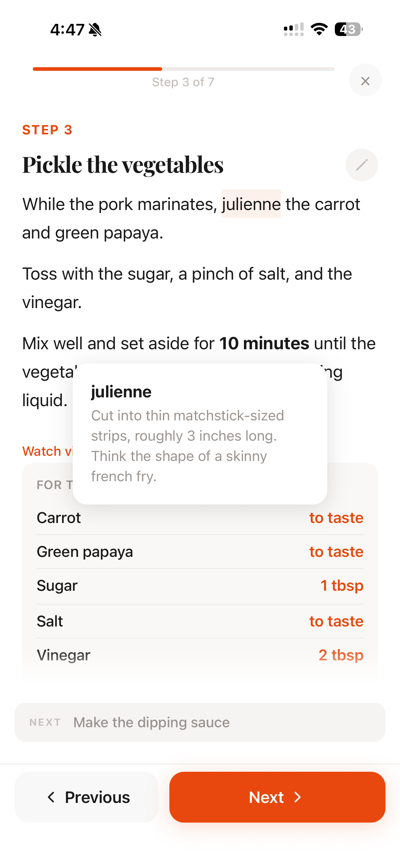This screenshot has width=400, height=868.
Task: Tap the Wi-Fi status icon
Action: (319, 29)
